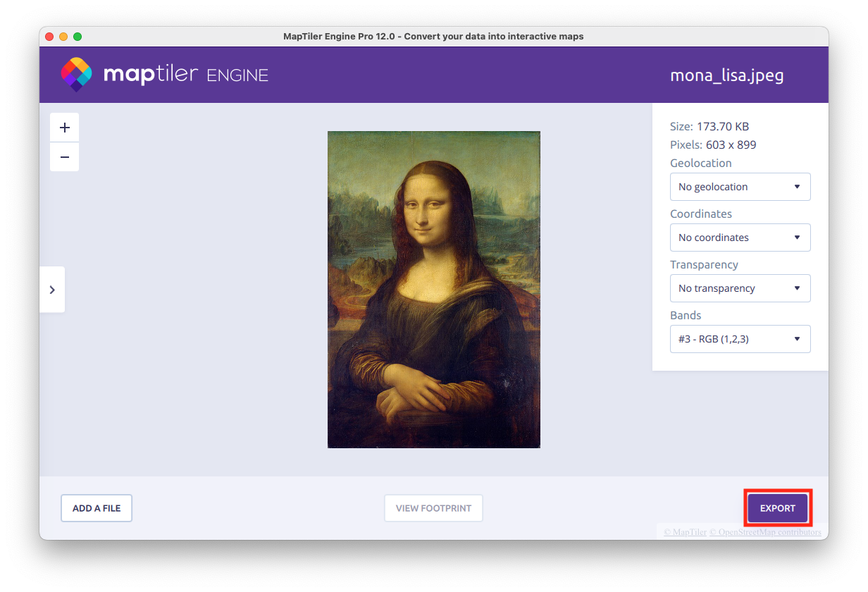Screen dimensions: 868x592
Task: Open the Bands RGB dropdown
Action: [740, 339]
